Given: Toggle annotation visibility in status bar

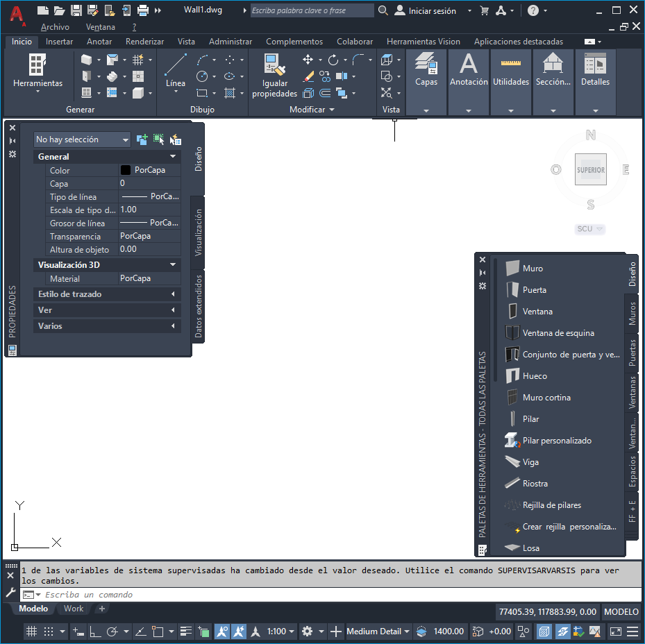Looking at the screenshot, I should tap(221, 632).
